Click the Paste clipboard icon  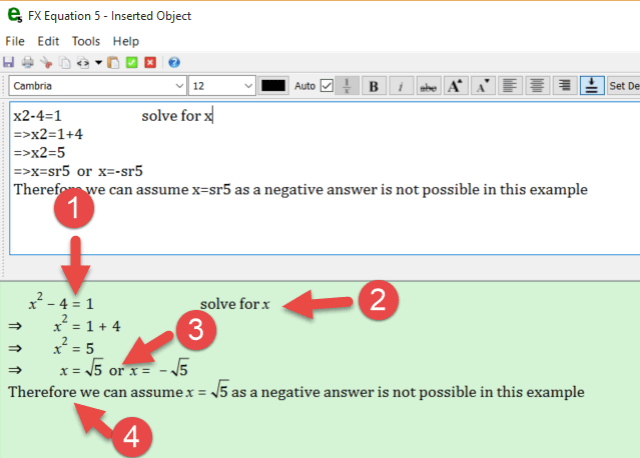(113, 62)
